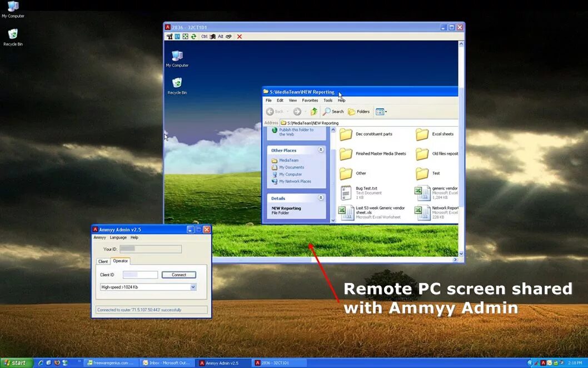This screenshot has height=368, width=588.
Task: Click the Back button in remote Explorer
Action: coord(275,111)
